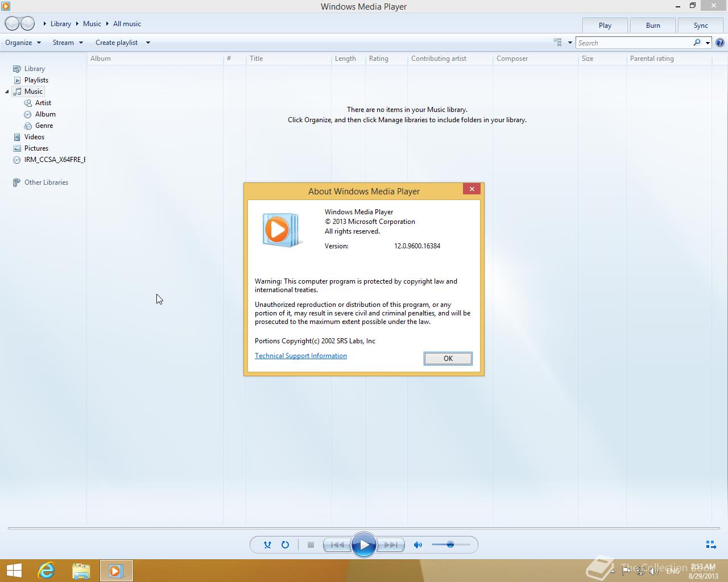This screenshot has height=582, width=728.
Task: Expand breadcrumb arrow before Library
Action: 45,24
